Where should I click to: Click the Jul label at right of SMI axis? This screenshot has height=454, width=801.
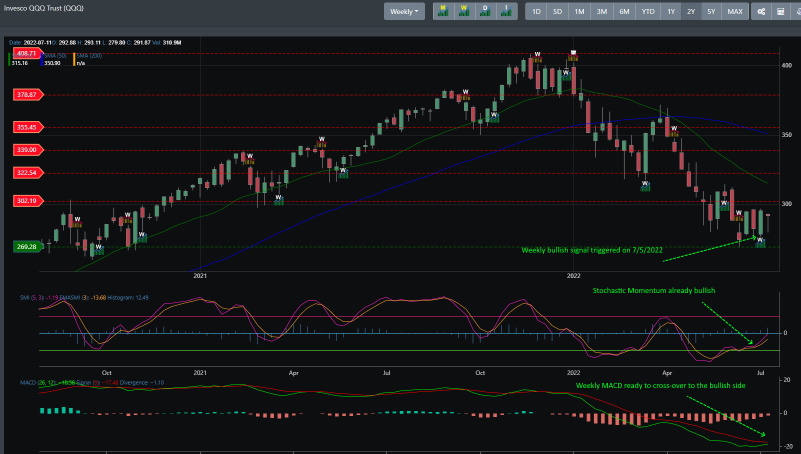(x=760, y=373)
